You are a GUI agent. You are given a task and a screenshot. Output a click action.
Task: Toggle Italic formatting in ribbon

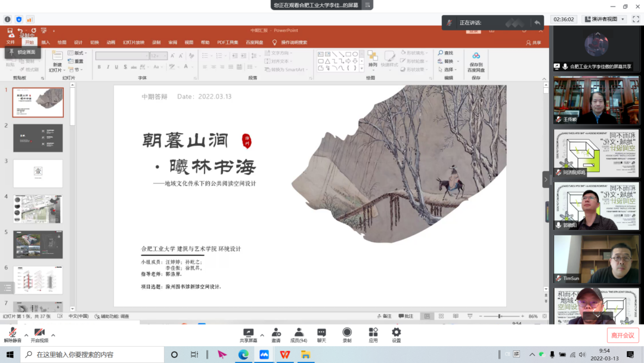click(108, 67)
